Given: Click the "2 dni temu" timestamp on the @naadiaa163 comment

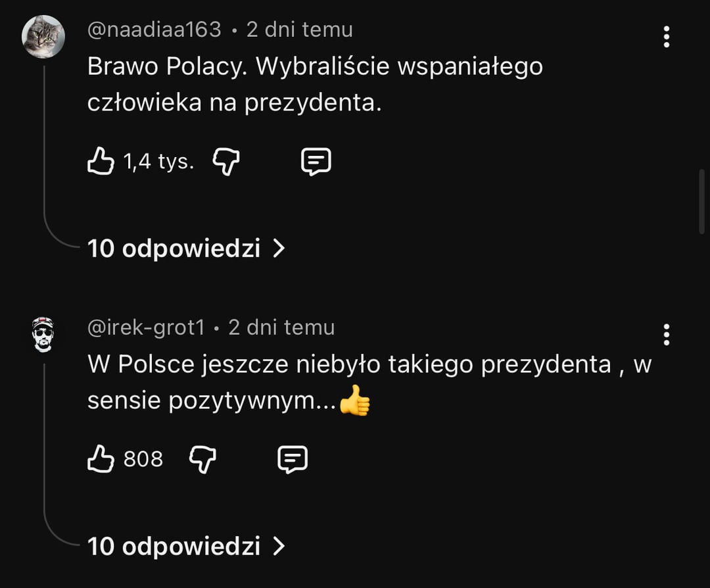Looking at the screenshot, I should point(300,30).
